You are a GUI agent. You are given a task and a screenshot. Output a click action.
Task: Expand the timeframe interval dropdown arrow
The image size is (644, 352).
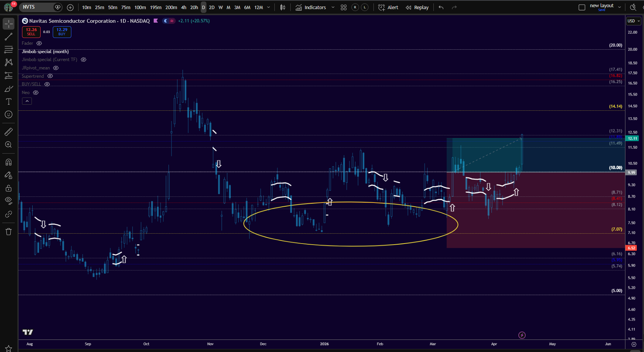[269, 7]
